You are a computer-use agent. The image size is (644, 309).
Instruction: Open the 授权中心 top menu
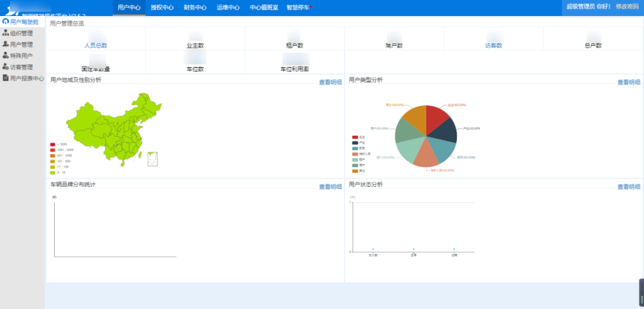tap(162, 8)
